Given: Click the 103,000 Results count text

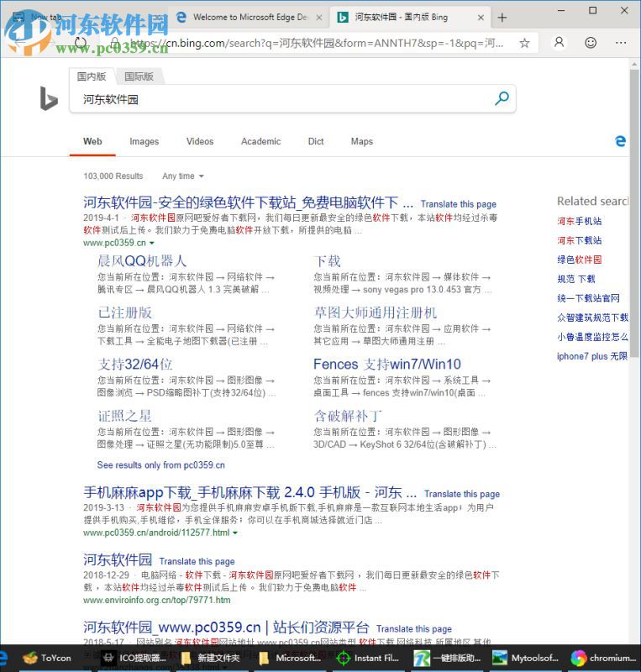Looking at the screenshot, I should pos(113,176).
